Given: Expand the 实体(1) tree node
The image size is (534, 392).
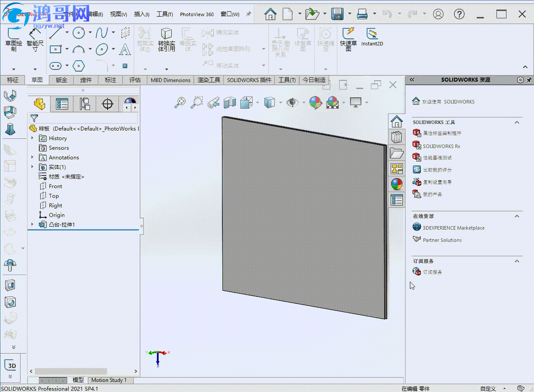Looking at the screenshot, I should coord(32,167).
